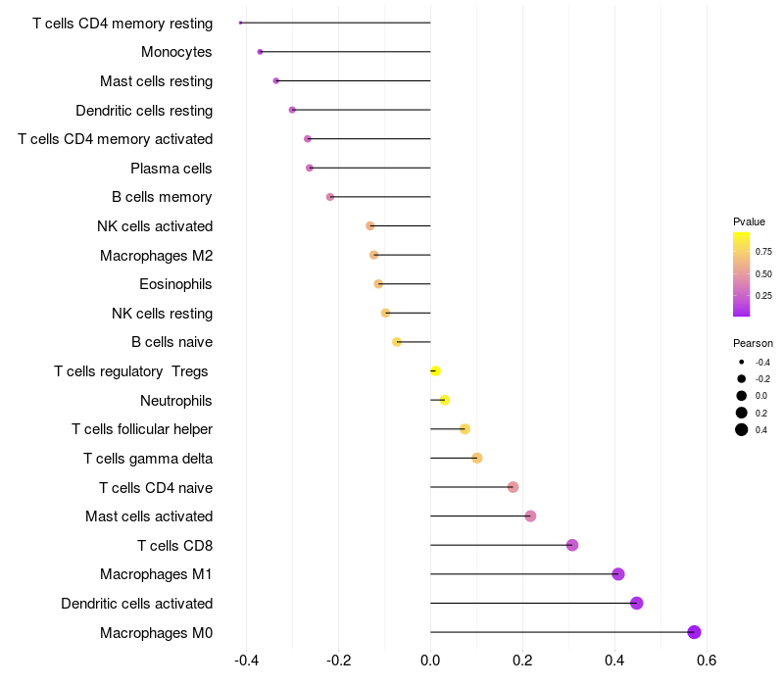Image resolution: width=784 pixels, height=686 pixels.
Task: Select the -0.4 x-axis tick label
Action: 246,660
